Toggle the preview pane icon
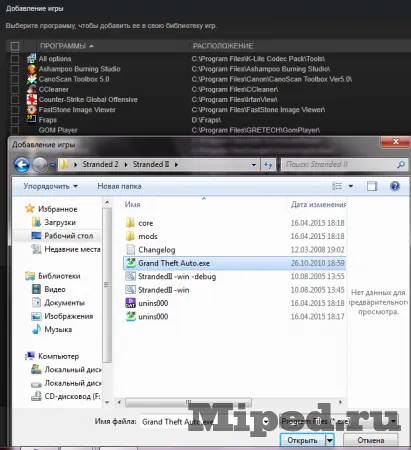This screenshot has height=450, width=411. (372, 186)
